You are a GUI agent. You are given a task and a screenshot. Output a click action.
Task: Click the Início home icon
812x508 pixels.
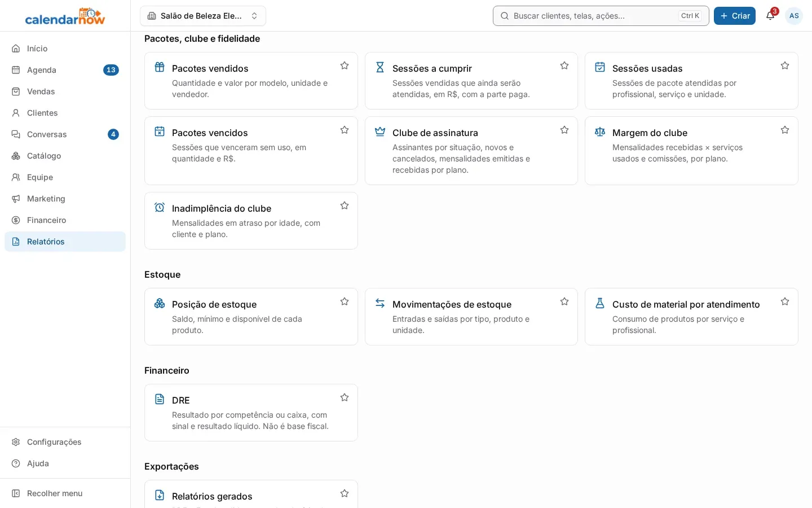click(16, 49)
